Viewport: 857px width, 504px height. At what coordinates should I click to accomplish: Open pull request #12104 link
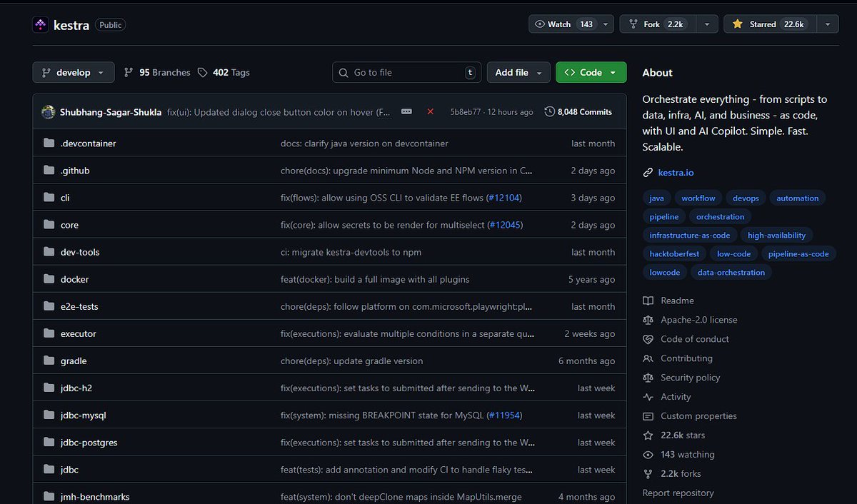point(506,198)
